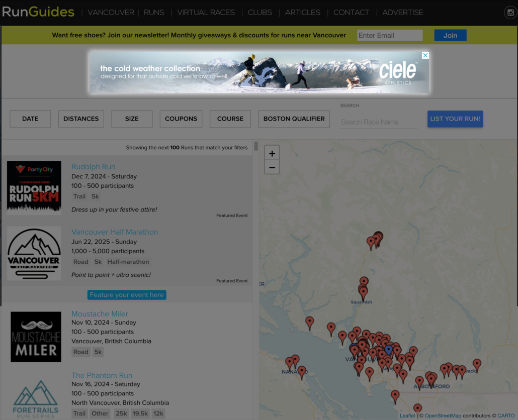Image resolution: width=518 pixels, height=420 pixels.
Task: Click "Dress up in your festive attire!" text
Action: (114, 209)
